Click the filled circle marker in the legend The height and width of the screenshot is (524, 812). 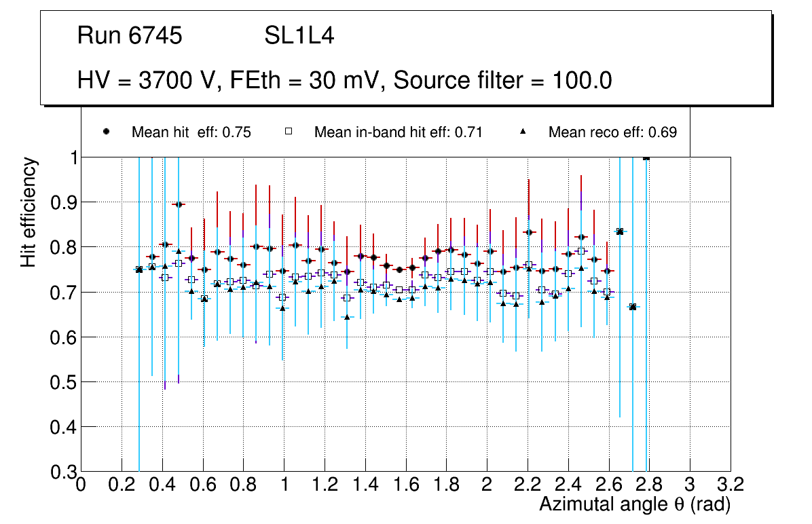click(107, 132)
